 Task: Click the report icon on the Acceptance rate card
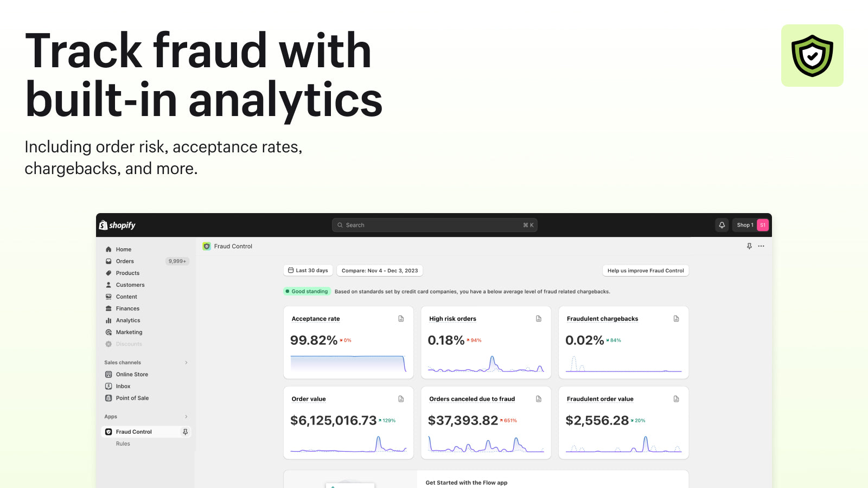[x=401, y=319]
